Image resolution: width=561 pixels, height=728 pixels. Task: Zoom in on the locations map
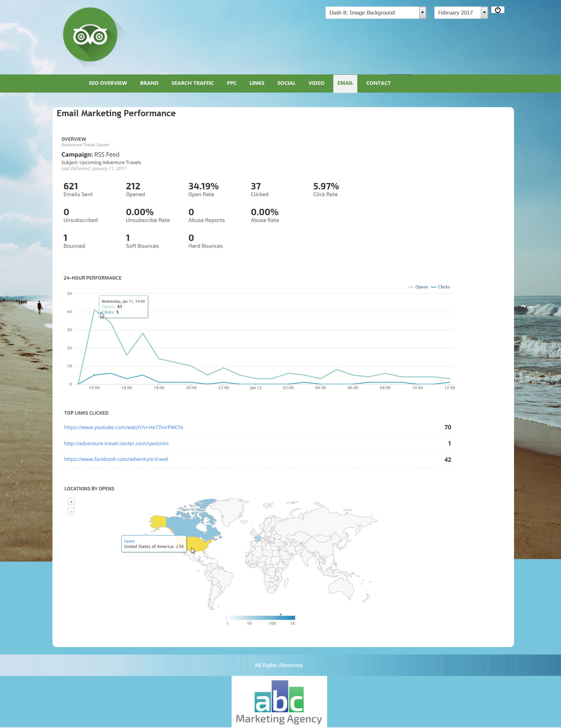coord(71,502)
